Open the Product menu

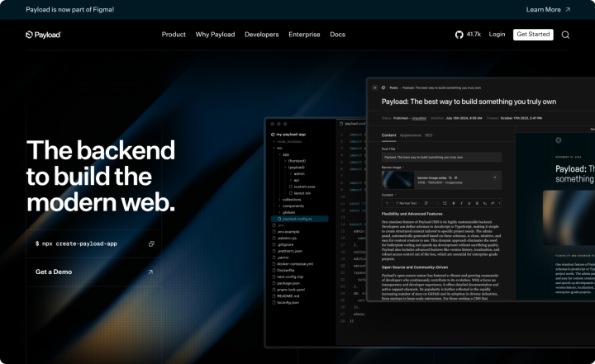174,35
